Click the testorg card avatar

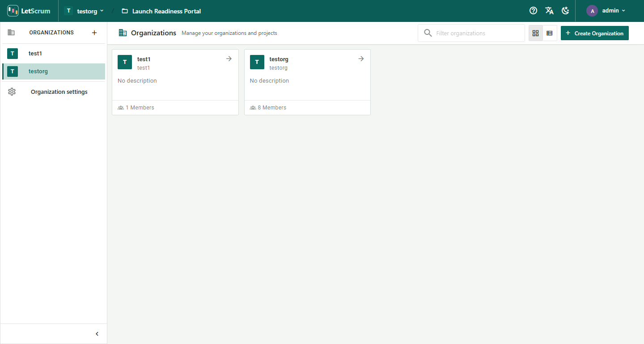coord(257,62)
